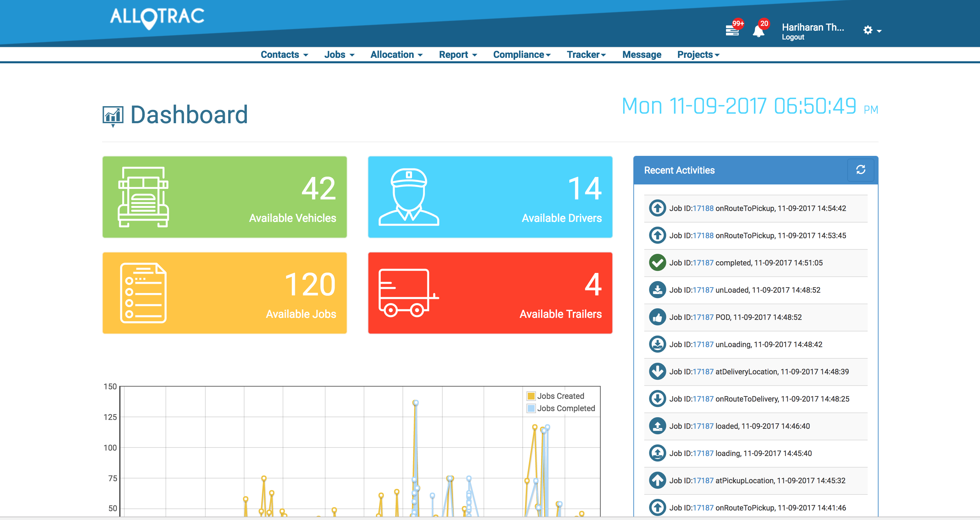Viewport: 980px width, 520px height.
Task: Open Job ID 17188 link in first activity
Action: (x=703, y=208)
